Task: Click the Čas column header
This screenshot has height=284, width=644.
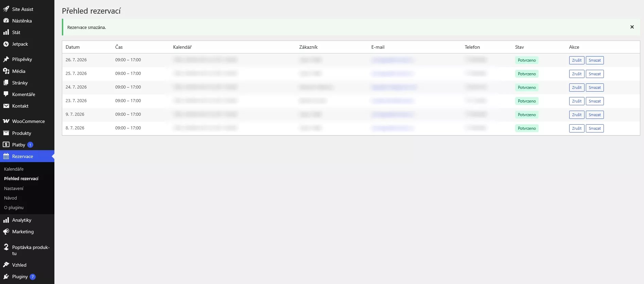Action: pos(119,47)
